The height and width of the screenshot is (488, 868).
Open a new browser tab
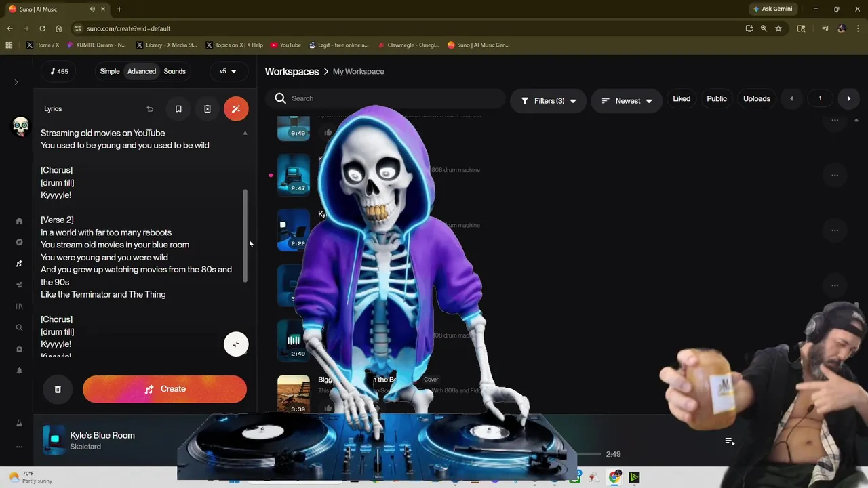click(119, 9)
